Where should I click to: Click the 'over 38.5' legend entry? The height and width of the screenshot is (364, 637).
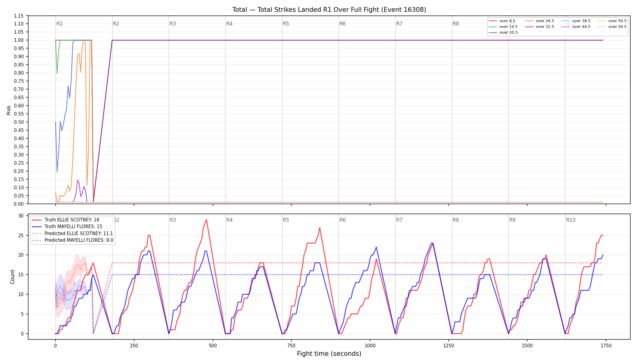(x=576, y=21)
